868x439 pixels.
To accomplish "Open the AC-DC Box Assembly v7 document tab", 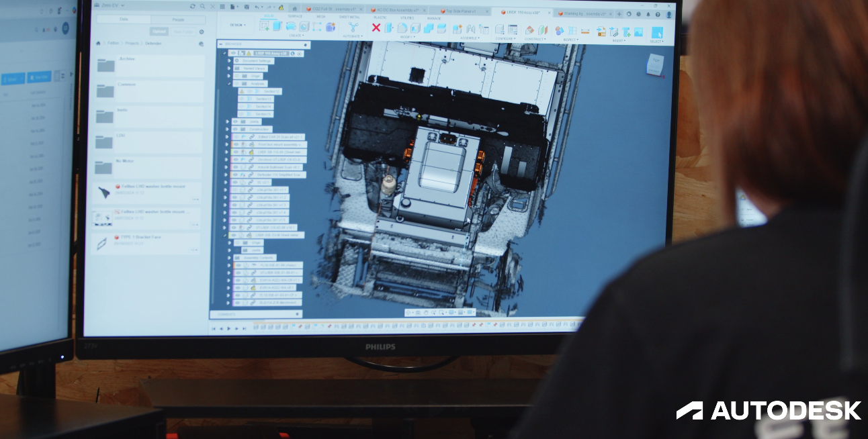I will (398, 10).
